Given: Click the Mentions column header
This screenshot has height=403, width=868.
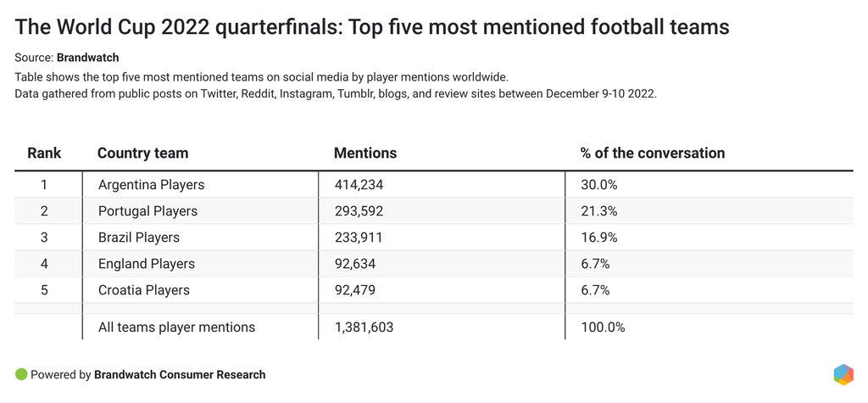Looking at the screenshot, I should pyautogui.click(x=365, y=154).
